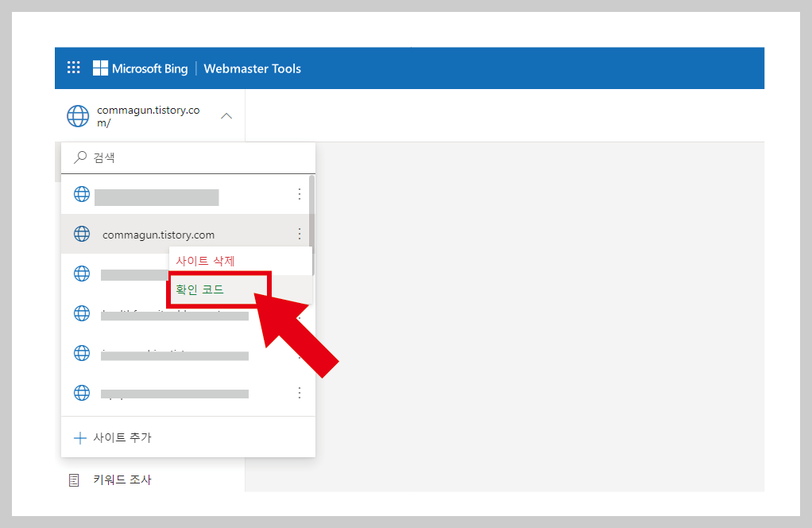Click globe icon of third site row

click(x=82, y=274)
